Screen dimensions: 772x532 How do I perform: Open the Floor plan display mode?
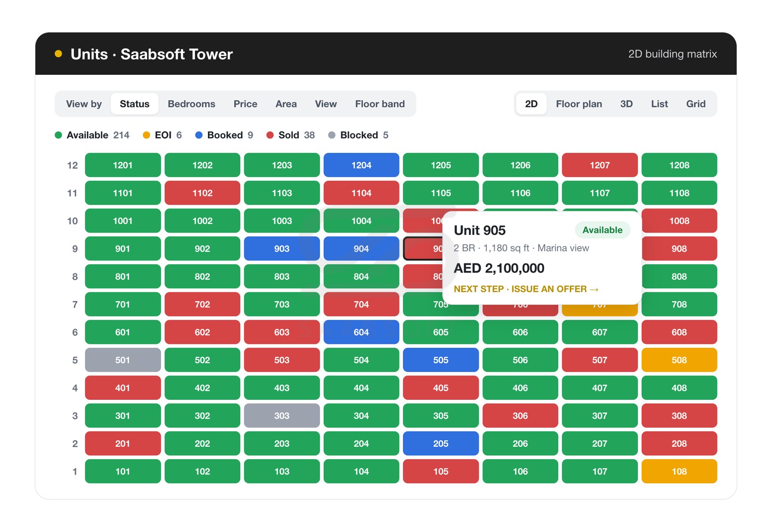pyautogui.click(x=579, y=104)
